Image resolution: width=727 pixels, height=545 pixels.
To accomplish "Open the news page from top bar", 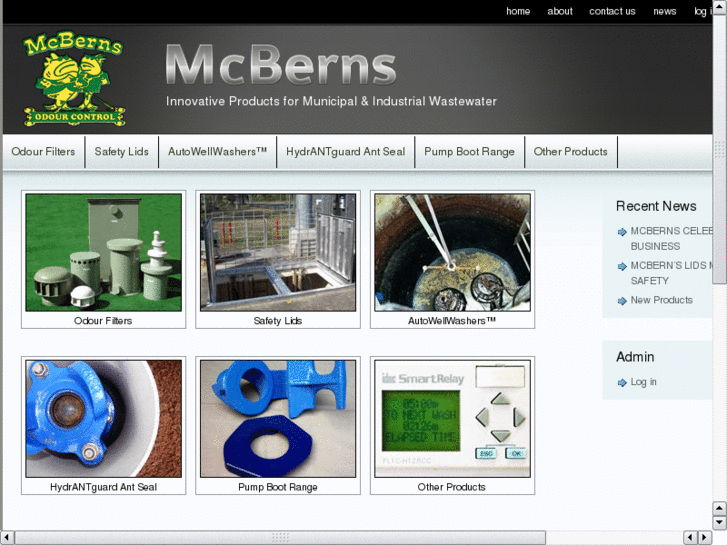I will click(x=664, y=11).
